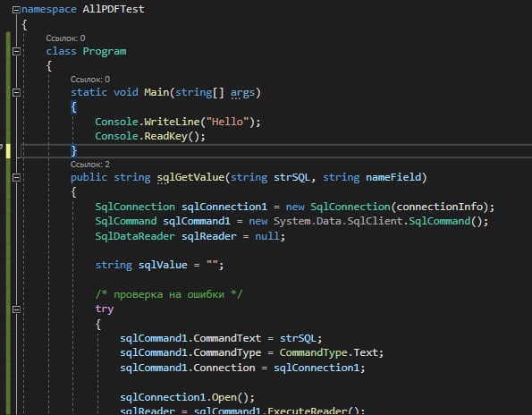The image size is (532, 415).
Task: Click the static keyword of Main
Action: pyautogui.click(x=89, y=92)
